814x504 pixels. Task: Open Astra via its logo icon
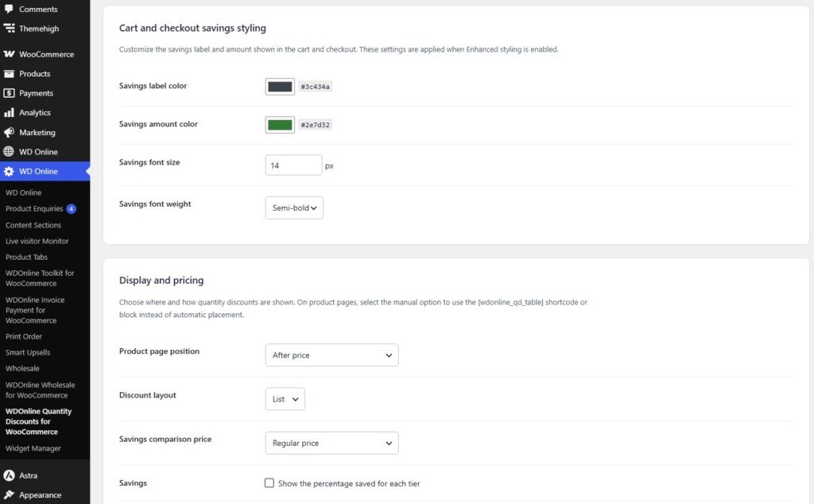tap(9, 475)
